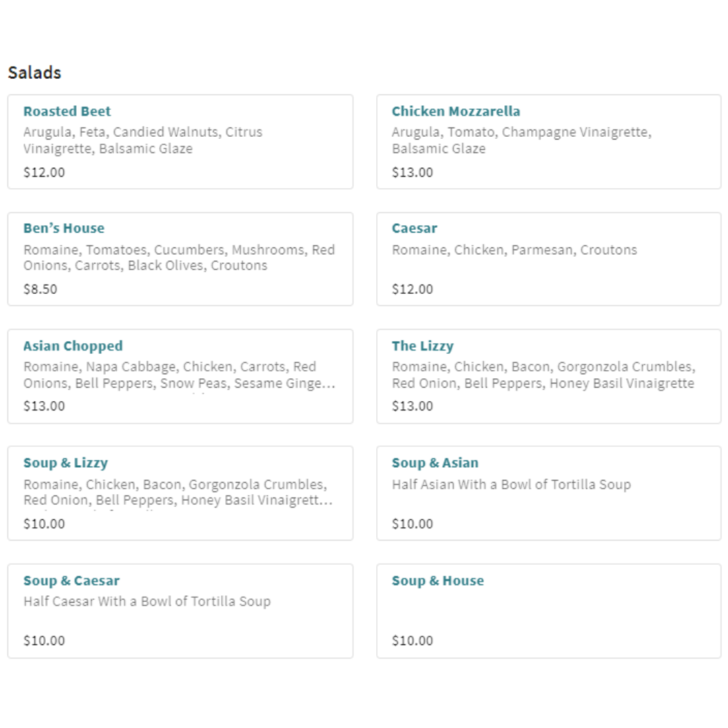The height and width of the screenshot is (728, 728).
Task: Choose the Asian Chopped salad title
Action: pyautogui.click(x=73, y=346)
